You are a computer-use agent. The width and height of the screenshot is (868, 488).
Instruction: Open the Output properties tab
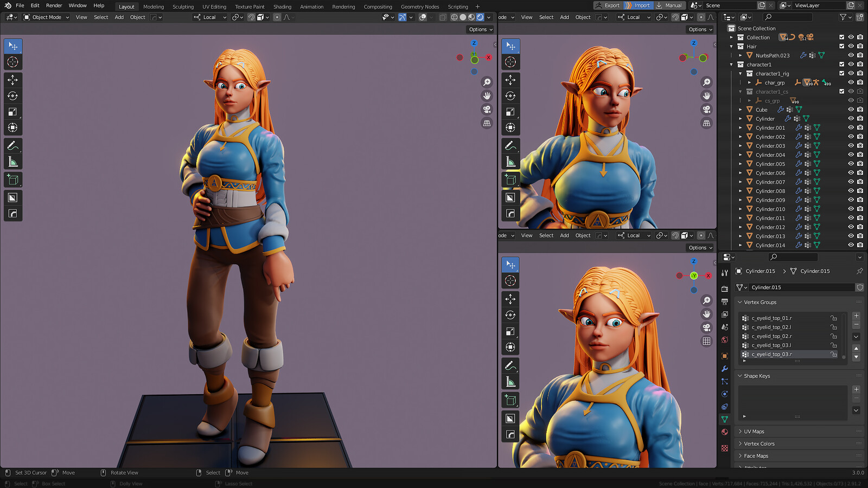coord(725,301)
